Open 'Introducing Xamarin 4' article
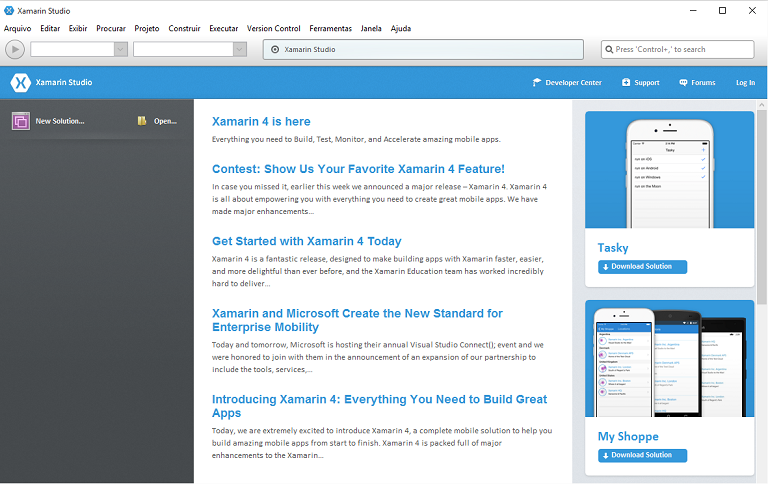768x484 pixels. pos(379,406)
